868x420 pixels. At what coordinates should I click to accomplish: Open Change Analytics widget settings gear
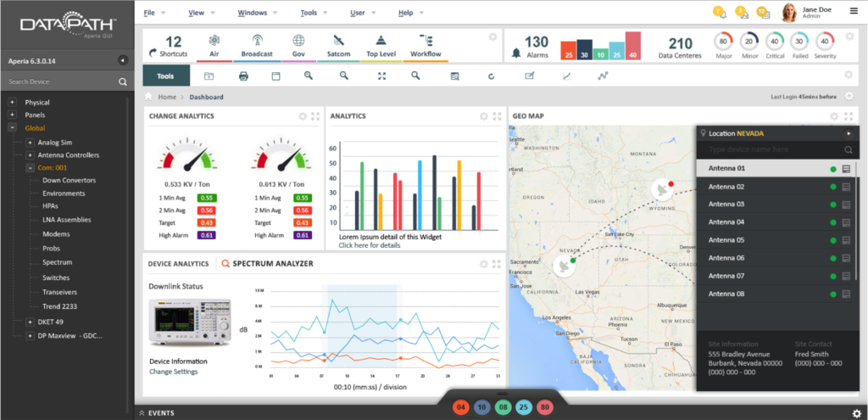[x=303, y=116]
